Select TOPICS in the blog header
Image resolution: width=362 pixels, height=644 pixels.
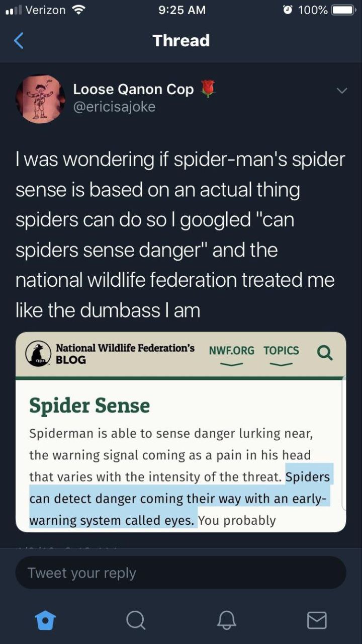coord(281,351)
